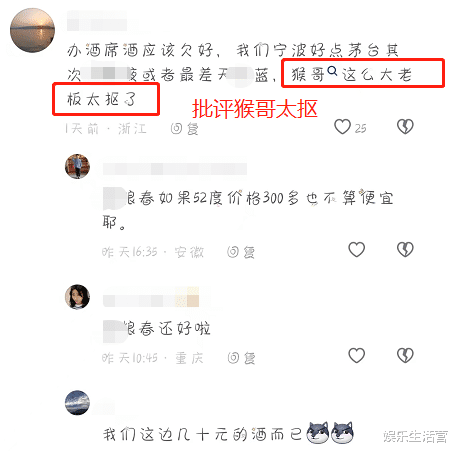Like the Zhejiang comment with 25 likes

click(342, 127)
